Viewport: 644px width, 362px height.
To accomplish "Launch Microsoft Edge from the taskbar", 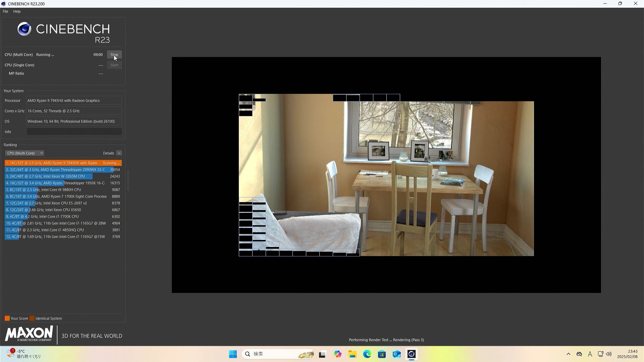I will [x=367, y=354].
